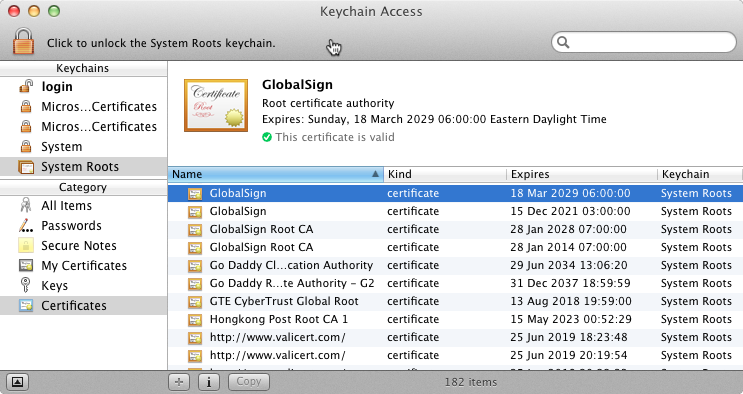Click the 29 Jun 2034 13:06:20 expiry cell
743x394 pixels.
pos(569,266)
